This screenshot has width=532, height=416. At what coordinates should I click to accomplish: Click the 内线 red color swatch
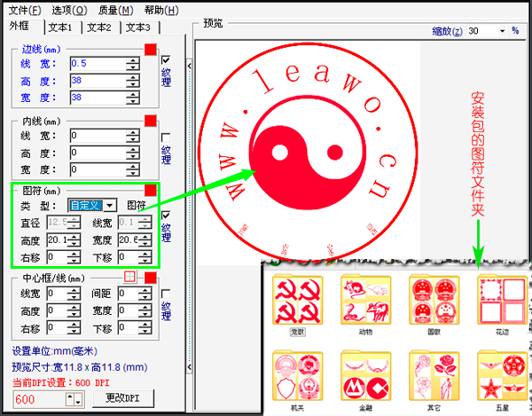coord(151,121)
